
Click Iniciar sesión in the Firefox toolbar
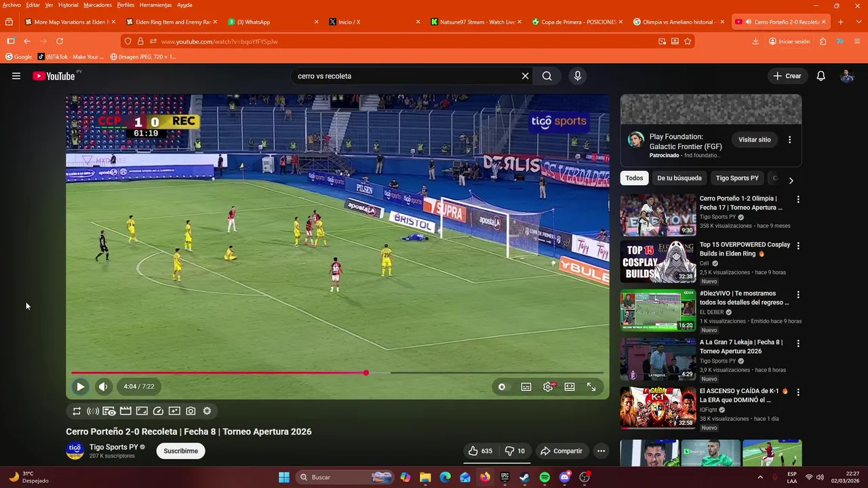pos(789,41)
